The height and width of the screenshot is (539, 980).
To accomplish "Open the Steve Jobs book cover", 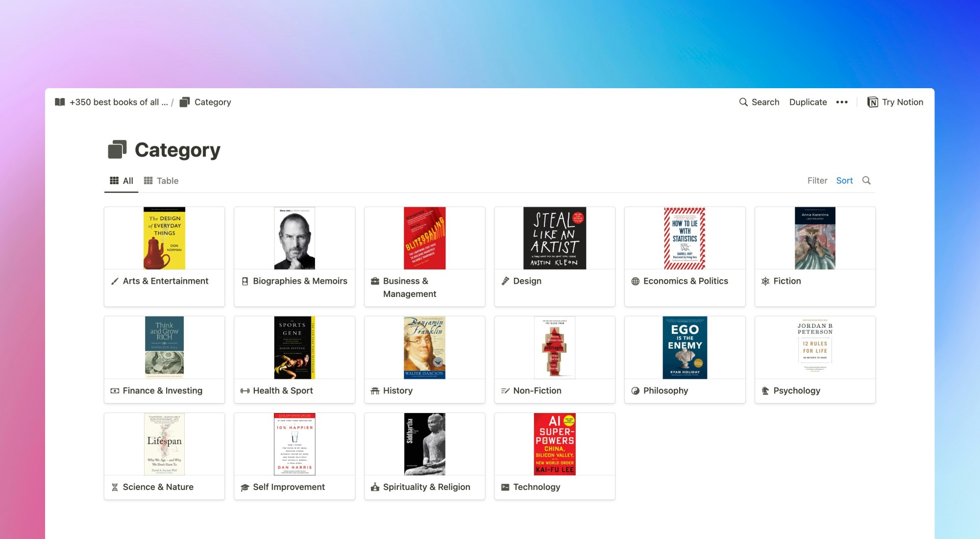I will [x=294, y=238].
